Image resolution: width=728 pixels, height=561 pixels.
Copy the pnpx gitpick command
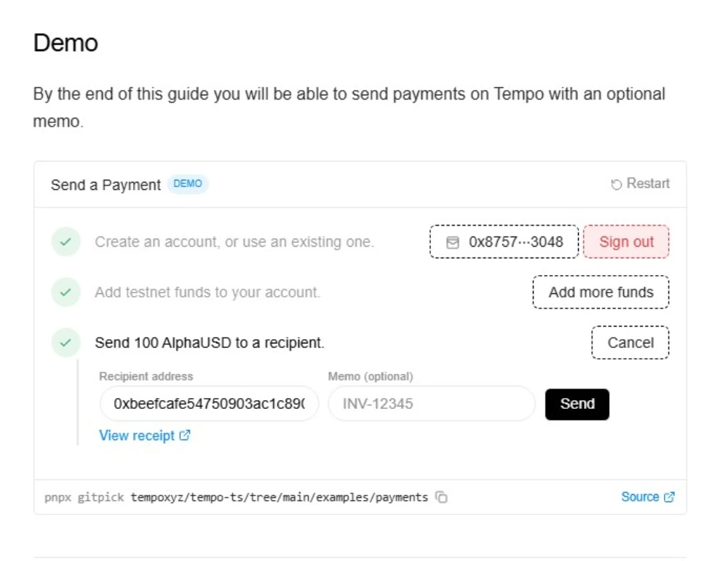(x=441, y=498)
